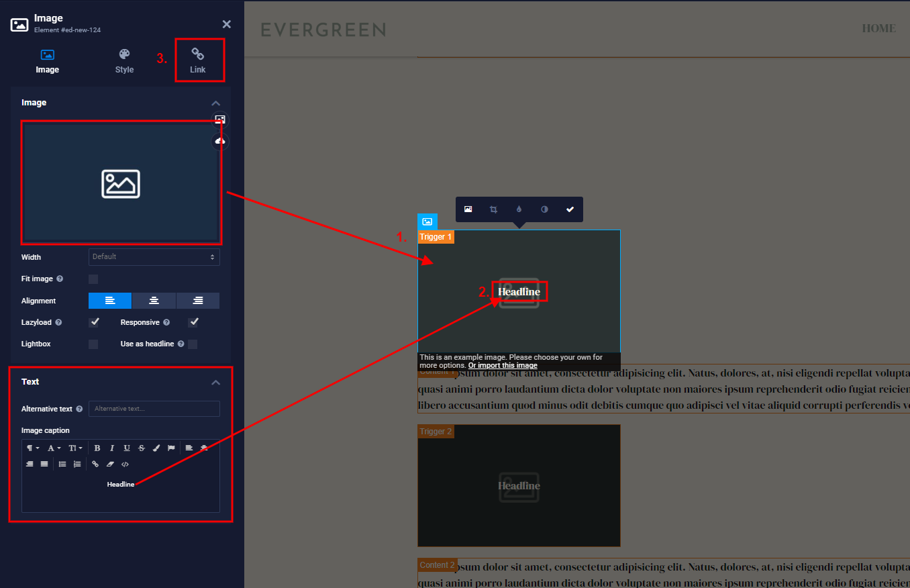
Task: Click the Alternative text input field
Action: (154, 409)
